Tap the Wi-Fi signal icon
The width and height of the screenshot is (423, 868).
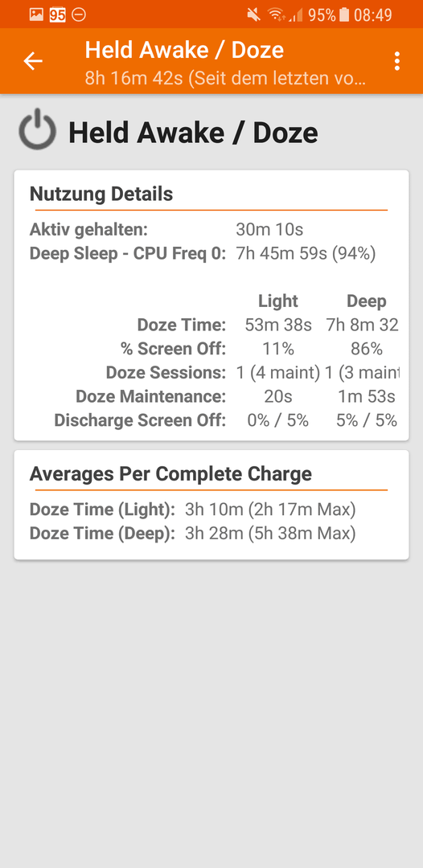277,15
